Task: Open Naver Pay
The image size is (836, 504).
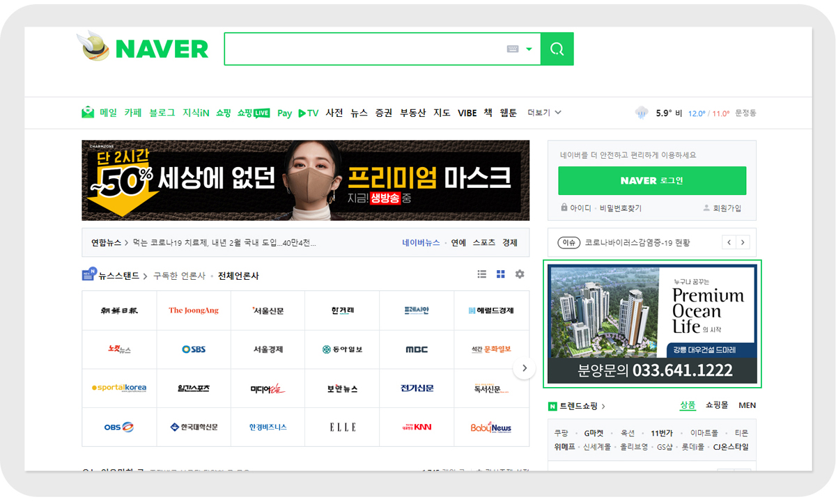Action: pyautogui.click(x=284, y=113)
